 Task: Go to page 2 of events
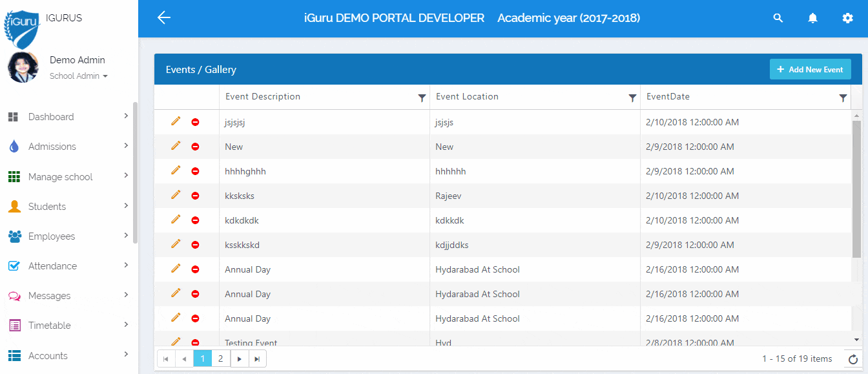click(x=220, y=358)
